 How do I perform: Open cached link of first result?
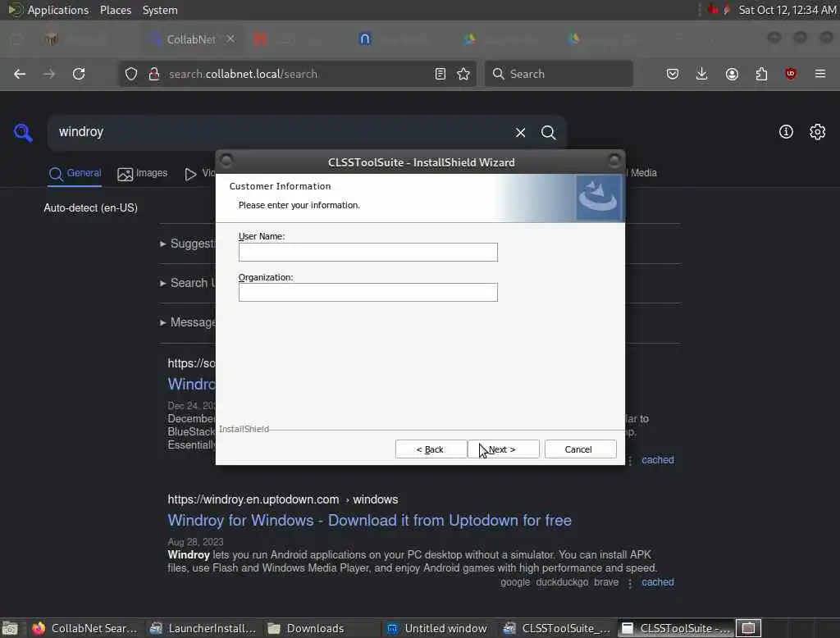[658, 459]
